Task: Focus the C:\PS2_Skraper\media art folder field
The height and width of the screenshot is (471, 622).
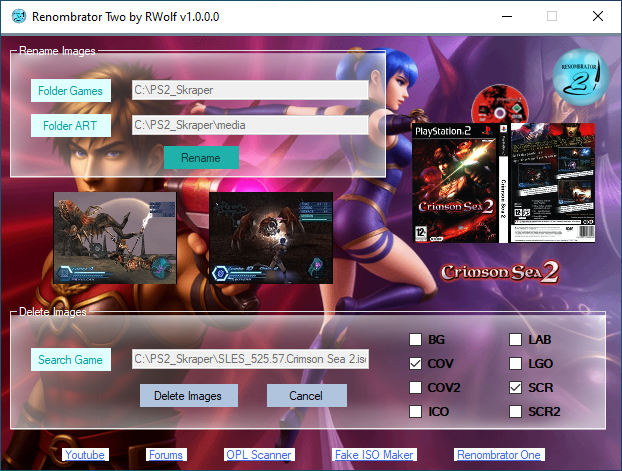Action: click(250, 125)
